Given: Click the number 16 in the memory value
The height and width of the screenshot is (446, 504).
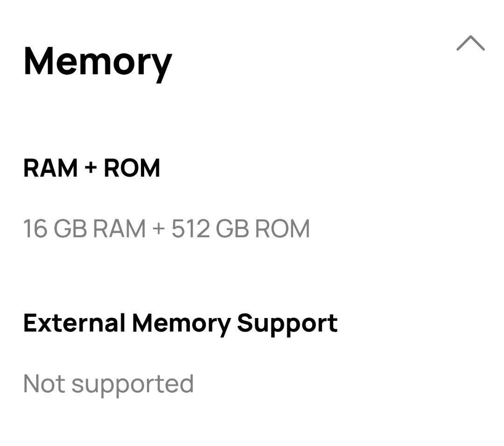Looking at the screenshot, I should point(35,229).
